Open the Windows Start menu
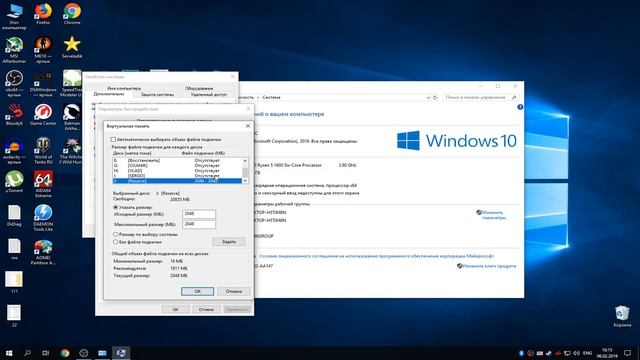 (x=9, y=353)
